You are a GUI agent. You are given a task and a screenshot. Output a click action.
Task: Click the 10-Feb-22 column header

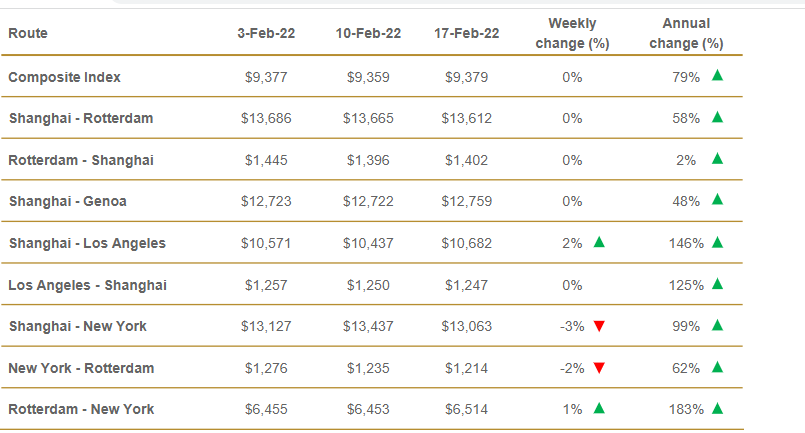(x=368, y=34)
